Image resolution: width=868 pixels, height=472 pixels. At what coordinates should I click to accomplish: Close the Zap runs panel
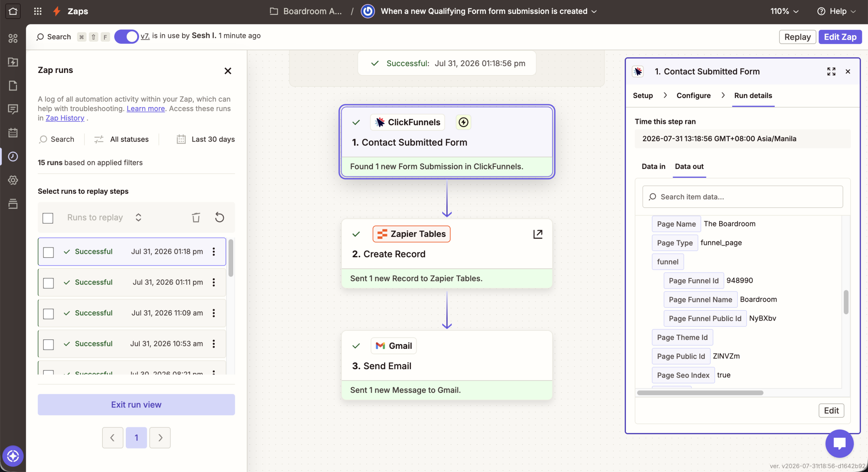228,71
